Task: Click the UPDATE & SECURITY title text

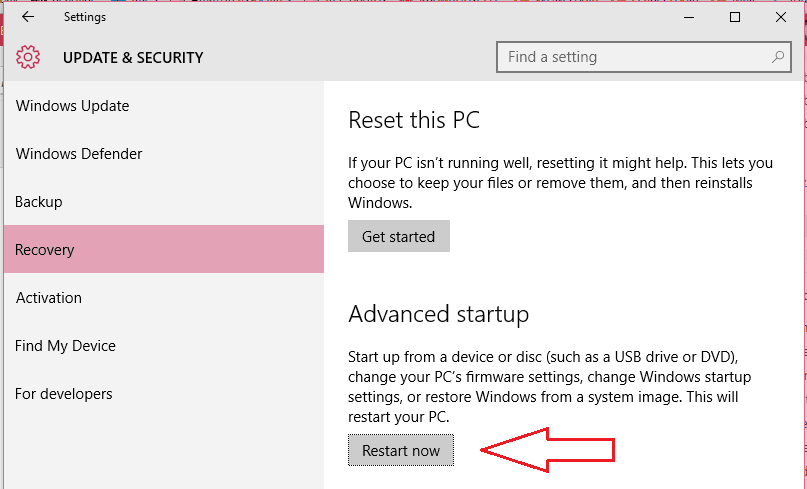Action: (x=133, y=58)
